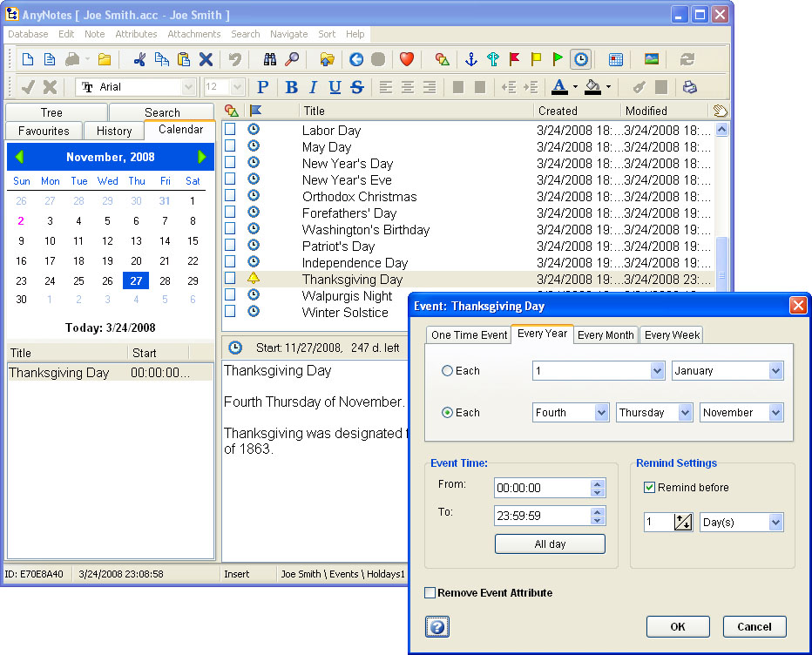Uncheck the Remind before checkbox

pos(649,487)
